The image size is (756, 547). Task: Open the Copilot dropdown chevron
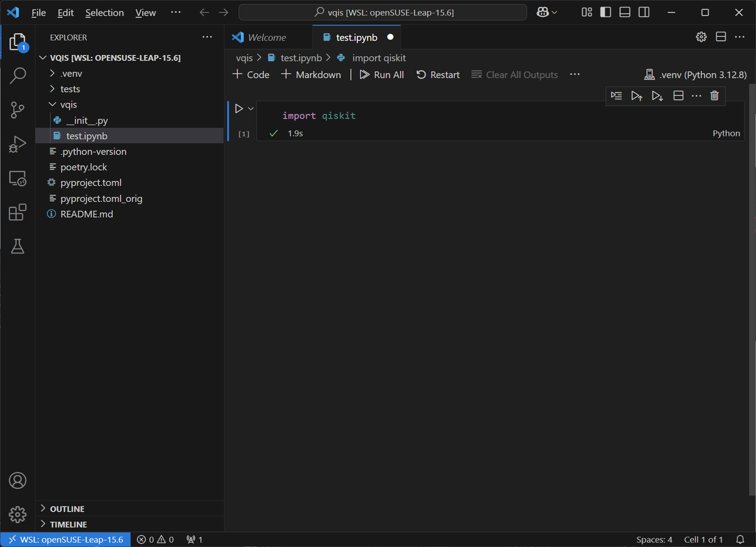tap(554, 12)
